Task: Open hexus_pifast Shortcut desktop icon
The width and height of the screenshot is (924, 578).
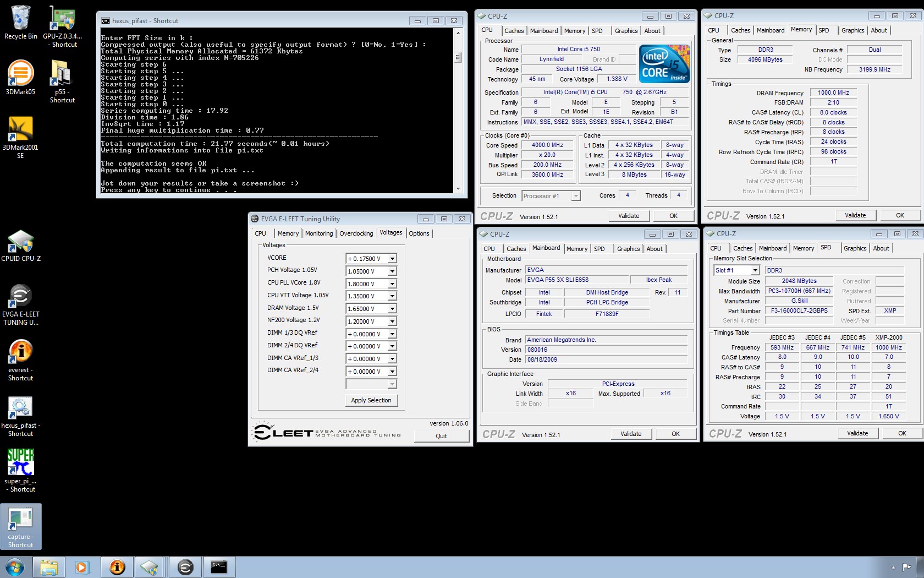Action: 20,416
